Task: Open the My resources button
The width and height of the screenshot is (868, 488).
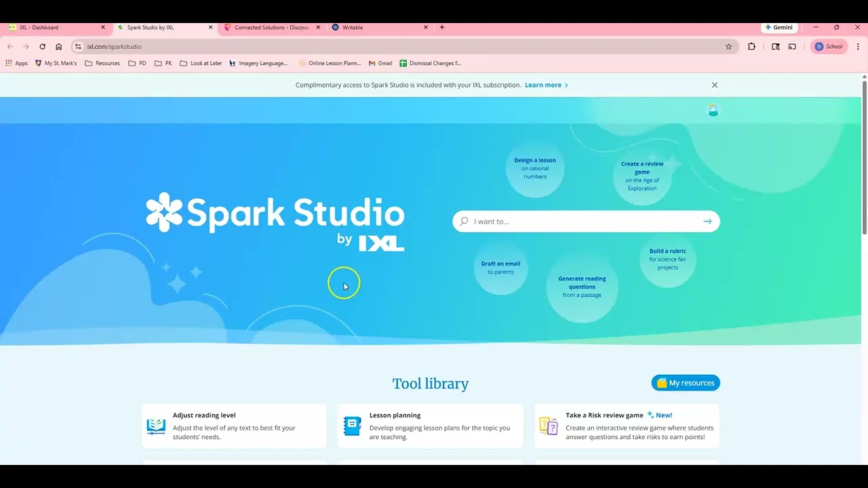Action: (686, 383)
